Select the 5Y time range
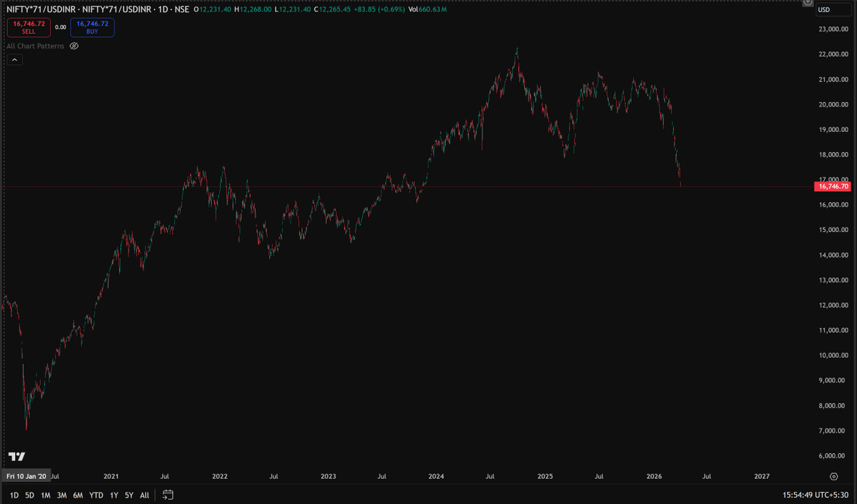 (129, 495)
